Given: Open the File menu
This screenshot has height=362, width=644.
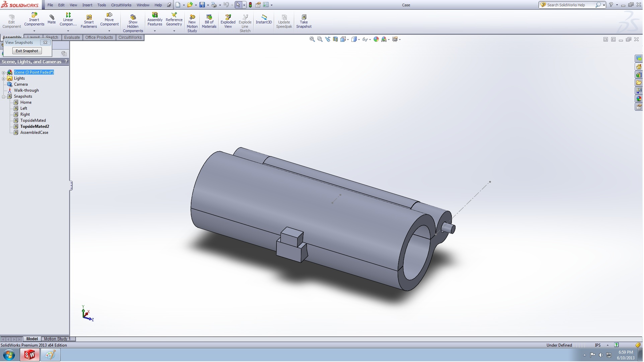Looking at the screenshot, I should click(50, 5).
